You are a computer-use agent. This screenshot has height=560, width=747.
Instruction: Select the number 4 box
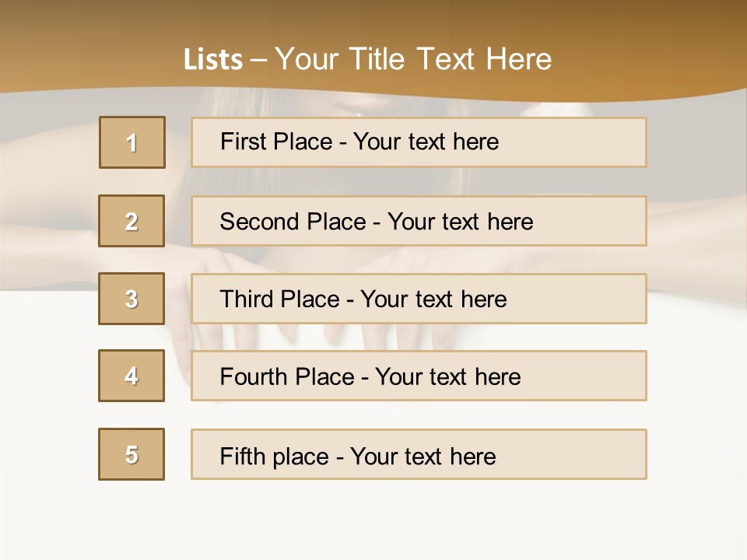[132, 376]
